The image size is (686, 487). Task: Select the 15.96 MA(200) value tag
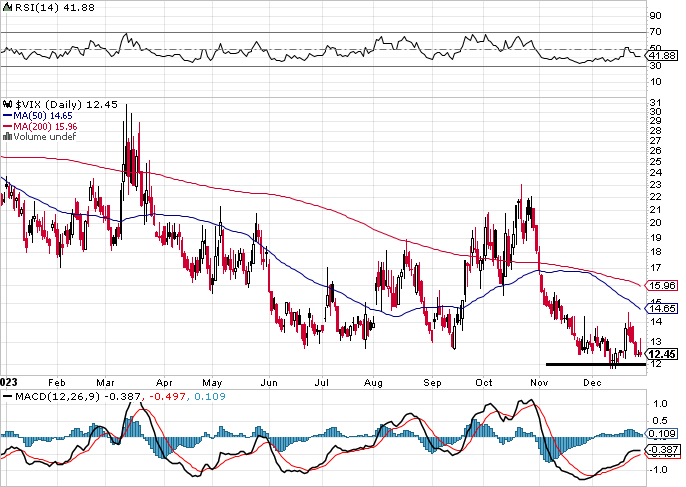click(662, 285)
